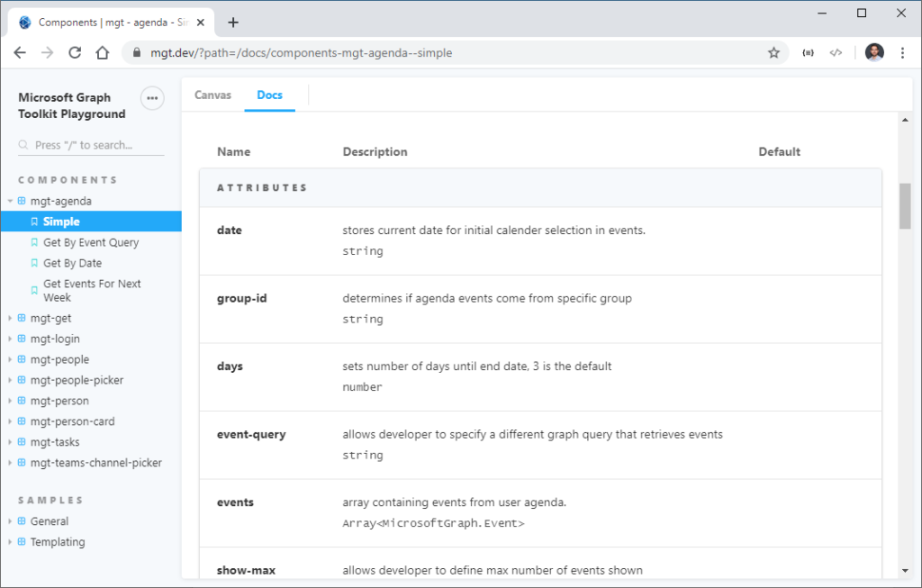Open the sidebar ellipsis menu button
Viewport: 922px width, 588px height.
(152, 98)
